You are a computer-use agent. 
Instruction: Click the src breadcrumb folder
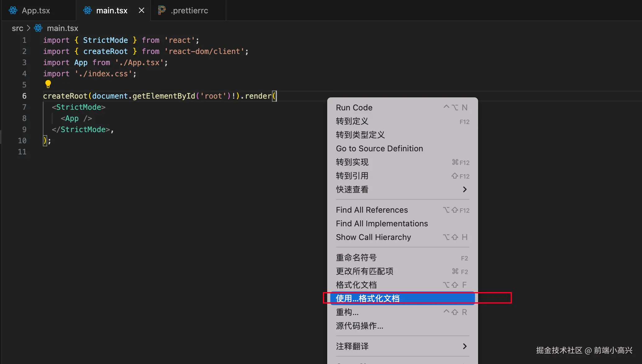pyautogui.click(x=17, y=28)
